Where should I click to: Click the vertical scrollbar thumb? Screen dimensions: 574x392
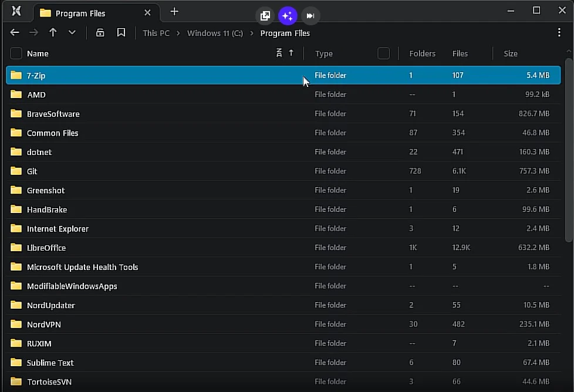(x=569, y=150)
